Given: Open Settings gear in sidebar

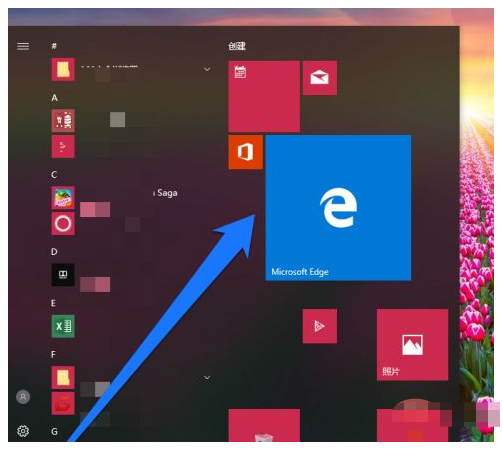Looking at the screenshot, I should (x=23, y=431).
